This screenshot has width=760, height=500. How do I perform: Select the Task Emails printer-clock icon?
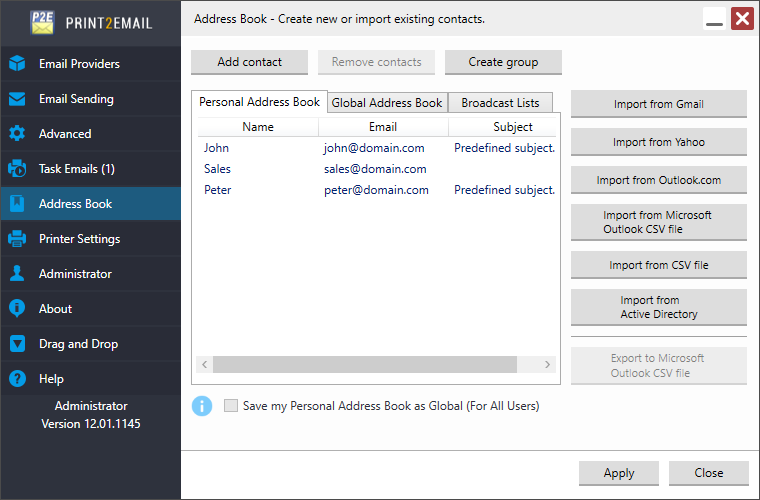(17, 169)
